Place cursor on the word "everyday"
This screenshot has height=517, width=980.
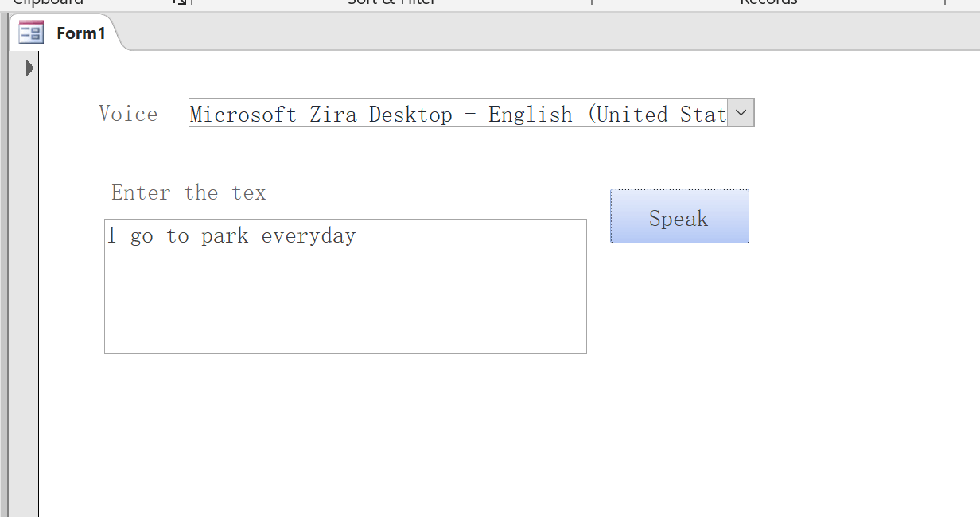tap(309, 236)
